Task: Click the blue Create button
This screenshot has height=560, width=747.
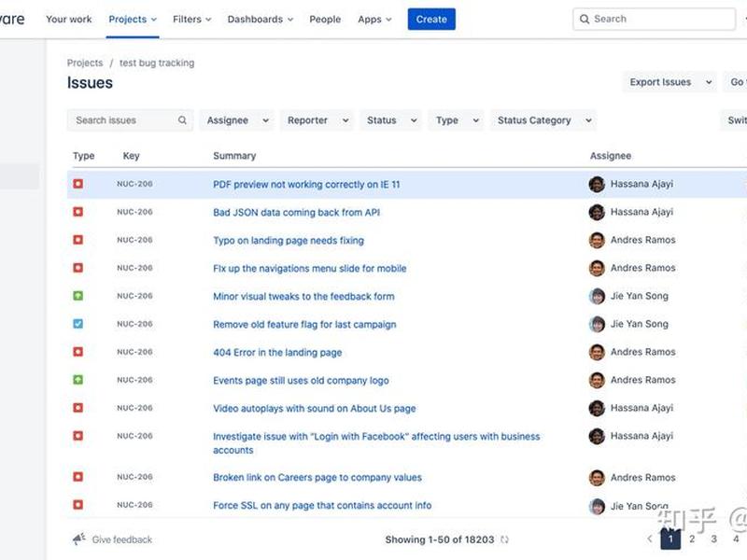Action: click(431, 19)
